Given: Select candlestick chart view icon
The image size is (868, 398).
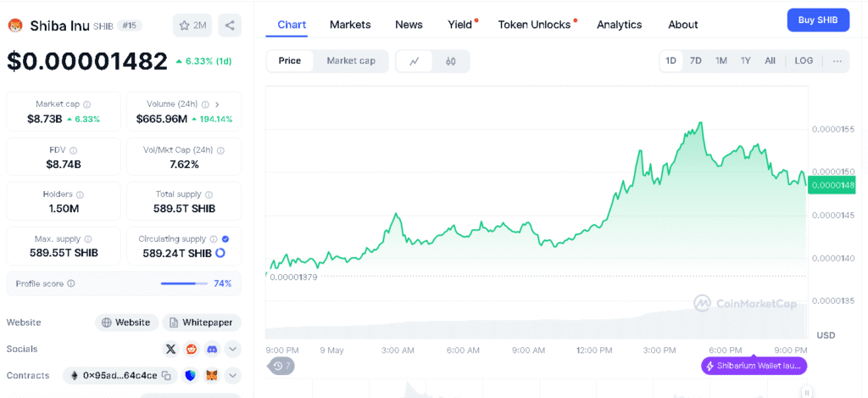Looking at the screenshot, I should pos(451,62).
